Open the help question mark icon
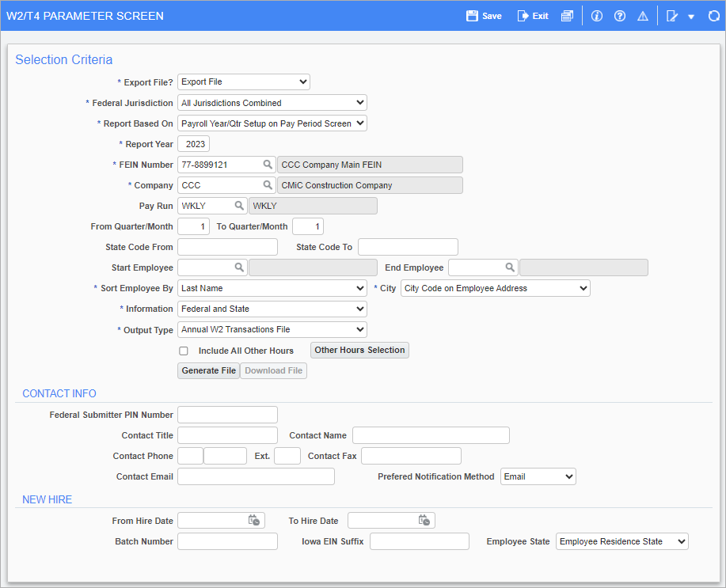Screen dimensions: 726x588 point(619,16)
